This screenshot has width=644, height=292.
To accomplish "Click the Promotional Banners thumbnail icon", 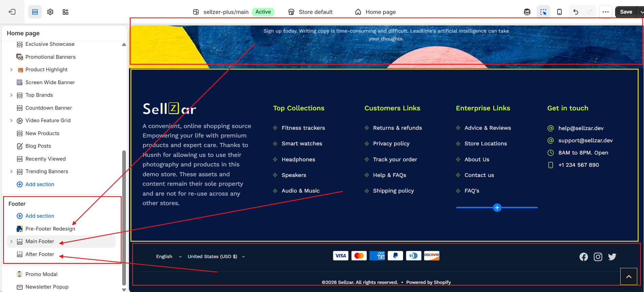I will (x=20, y=57).
